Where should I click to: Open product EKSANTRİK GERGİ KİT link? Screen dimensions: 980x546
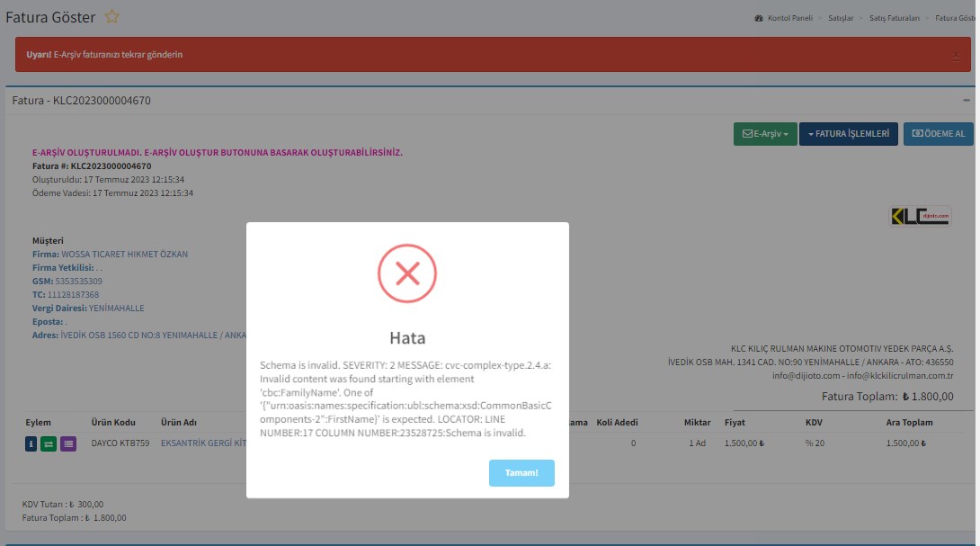[x=202, y=443]
